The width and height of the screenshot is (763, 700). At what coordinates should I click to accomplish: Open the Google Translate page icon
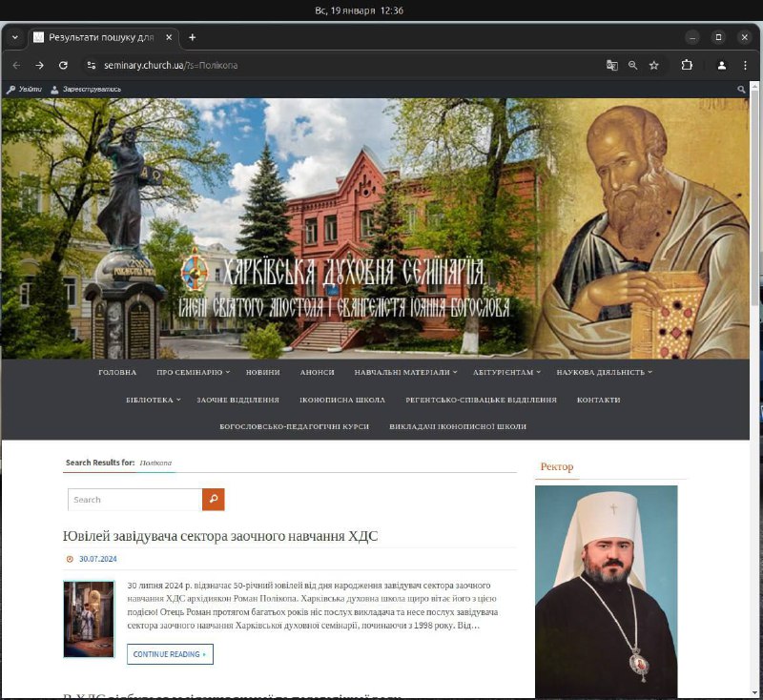click(x=611, y=65)
